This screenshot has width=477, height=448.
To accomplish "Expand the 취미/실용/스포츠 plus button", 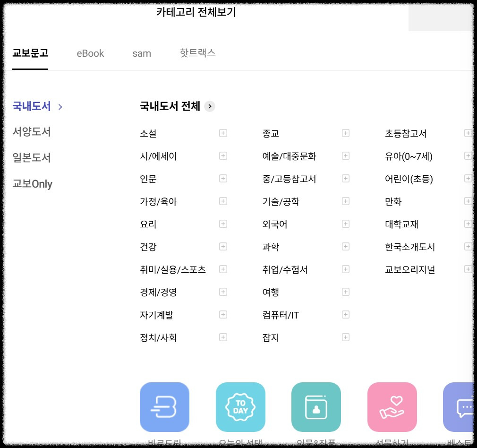I will click(x=223, y=269).
